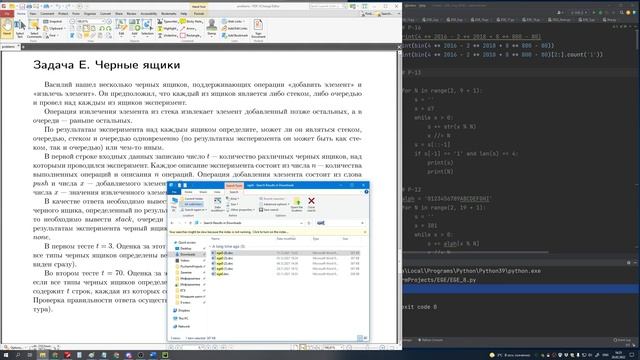Open the Comment tab in PDF editor
640x360 pixels.
[x=47, y=13]
